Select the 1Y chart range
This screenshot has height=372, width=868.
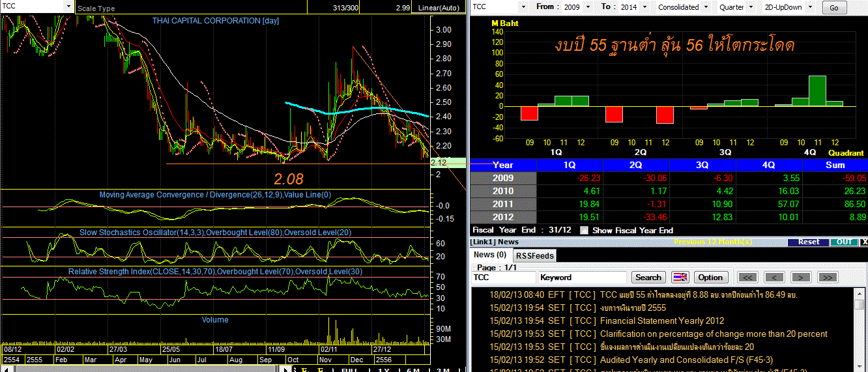pos(384,369)
